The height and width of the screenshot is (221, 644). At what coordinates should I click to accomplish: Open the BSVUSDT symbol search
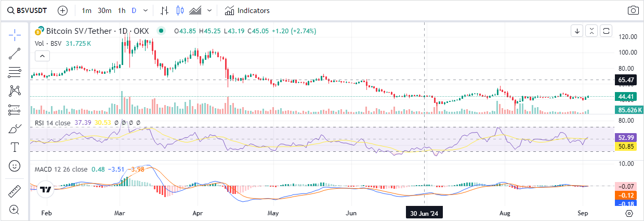(x=26, y=10)
